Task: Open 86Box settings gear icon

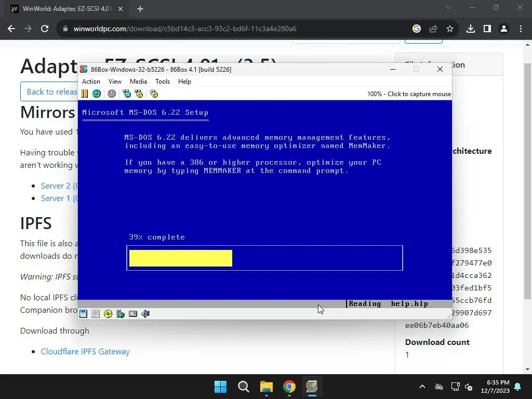Action: coord(154,94)
